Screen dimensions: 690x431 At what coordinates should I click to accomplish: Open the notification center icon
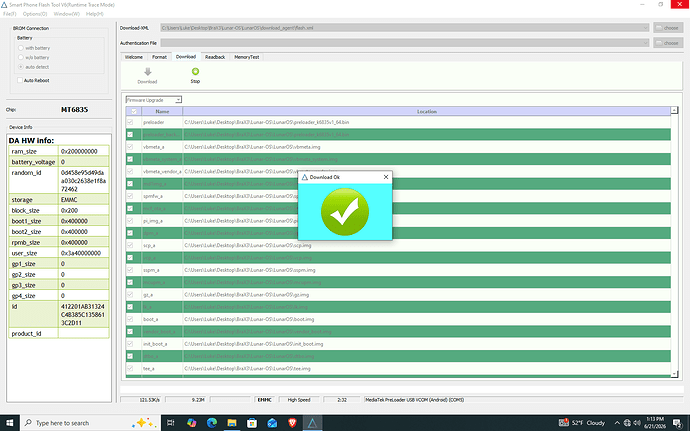point(678,423)
